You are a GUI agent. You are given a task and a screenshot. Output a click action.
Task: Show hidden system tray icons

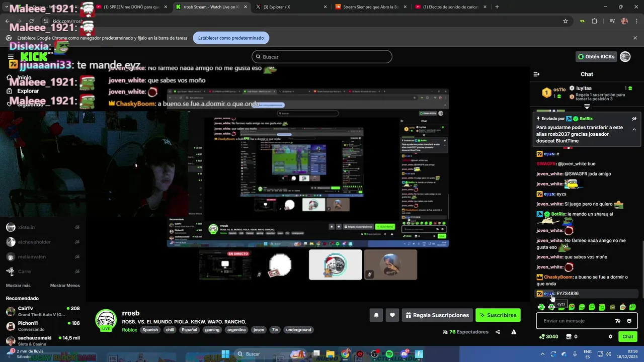(543, 354)
